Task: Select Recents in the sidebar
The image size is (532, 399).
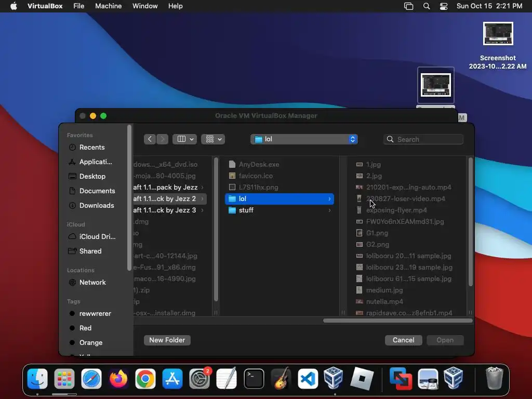Action: click(x=91, y=147)
